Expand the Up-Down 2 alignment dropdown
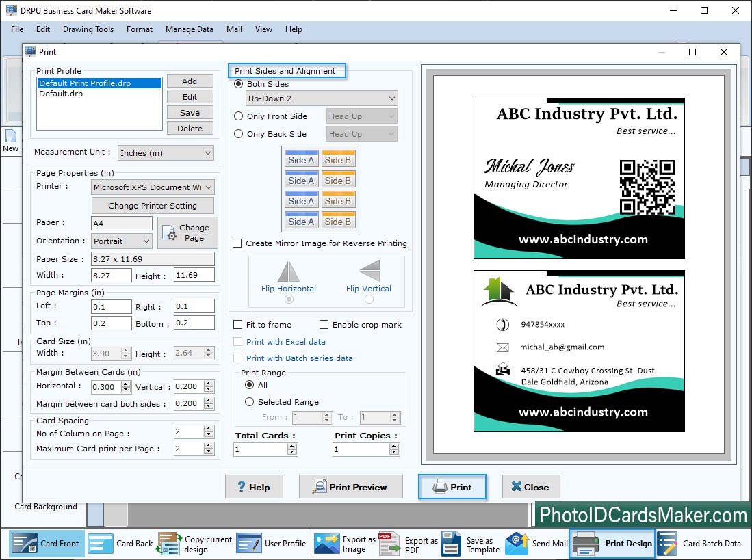 pyautogui.click(x=322, y=98)
